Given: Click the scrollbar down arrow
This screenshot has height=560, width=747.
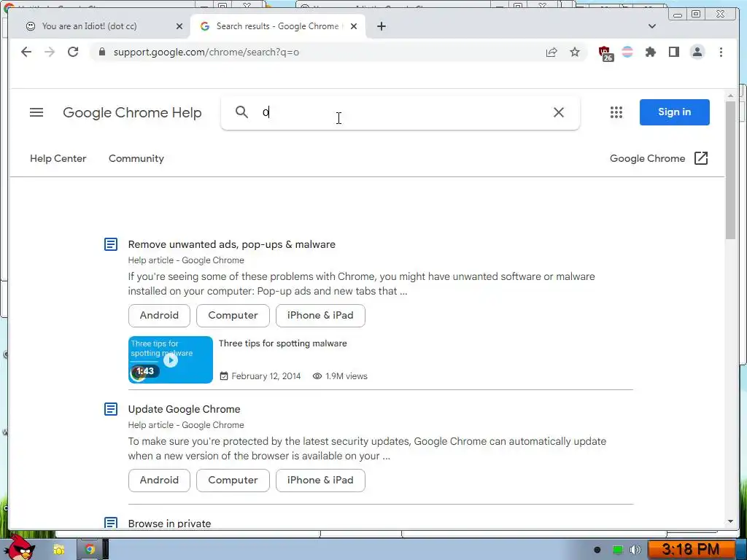Looking at the screenshot, I should [730, 522].
